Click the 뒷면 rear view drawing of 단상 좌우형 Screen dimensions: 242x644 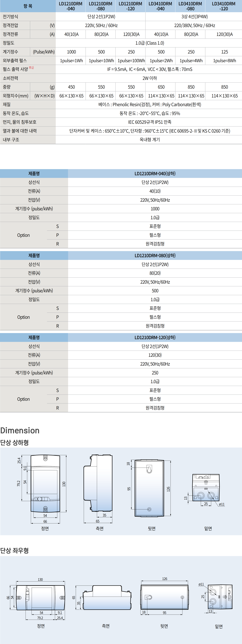tap(164, 597)
